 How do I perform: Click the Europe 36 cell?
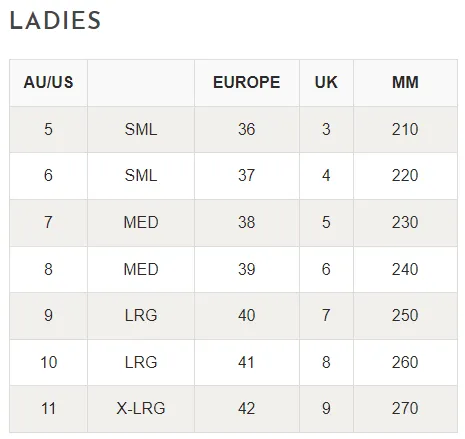247,129
